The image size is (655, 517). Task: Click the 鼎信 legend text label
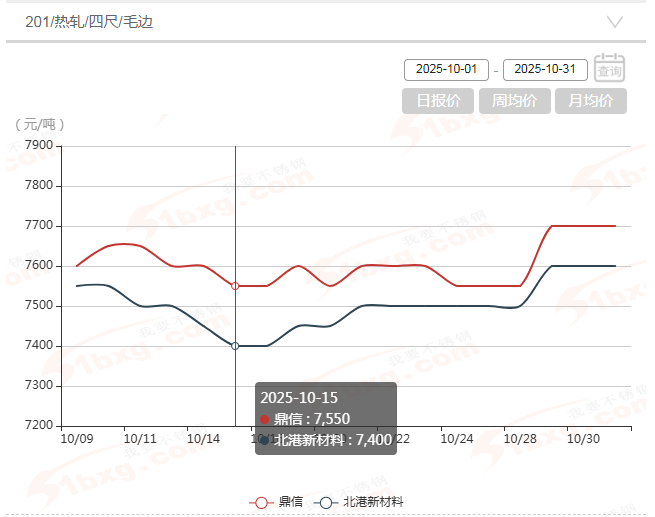tap(291, 502)
